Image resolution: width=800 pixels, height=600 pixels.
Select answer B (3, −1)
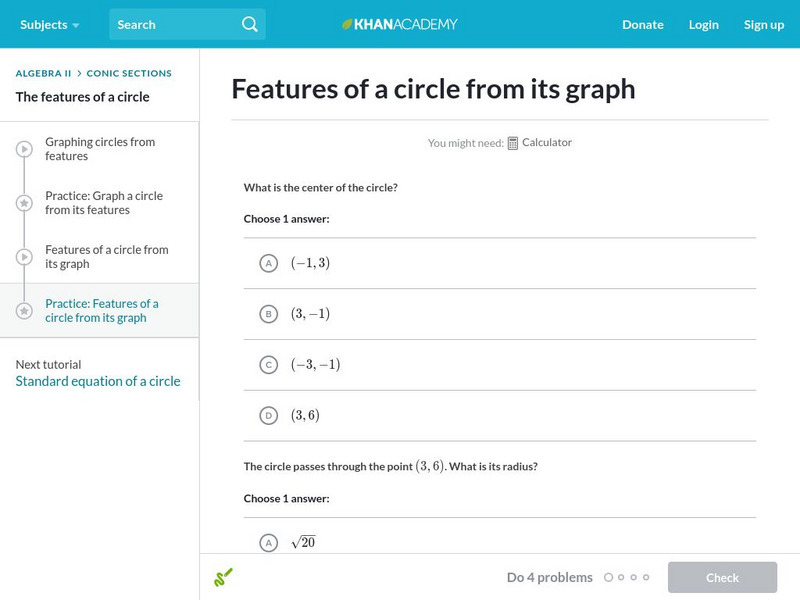(x=268, y=314)
